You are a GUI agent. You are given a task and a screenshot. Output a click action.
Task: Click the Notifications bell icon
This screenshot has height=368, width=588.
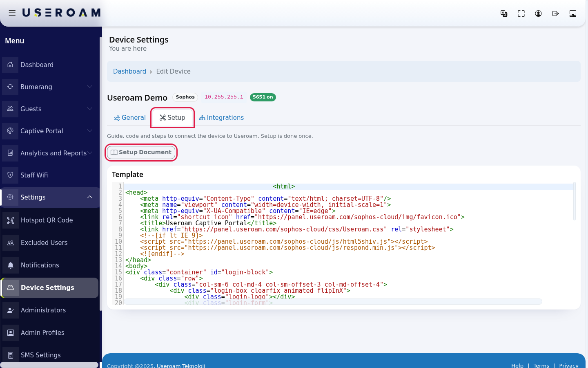[11, 265]
